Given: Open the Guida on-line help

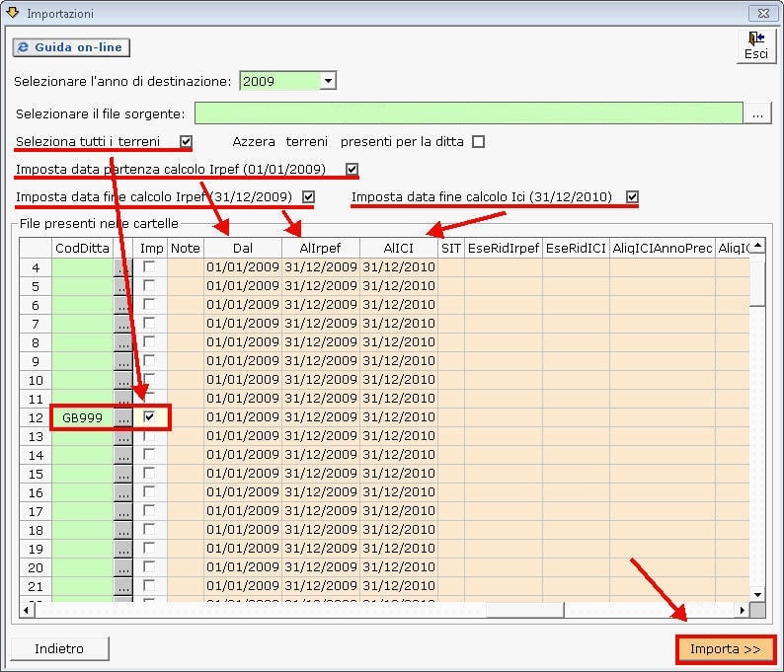Looking at the screenshot, I should [x=71, y=47].
